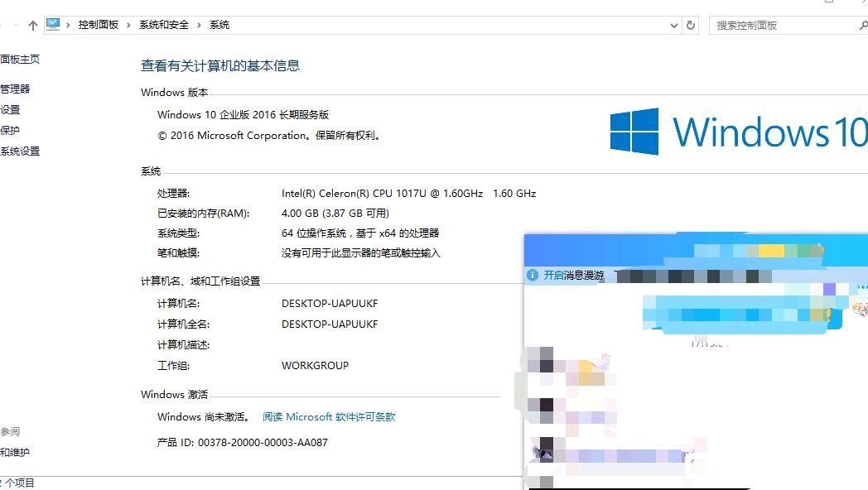Click the 已安装的内存(RAM): label
Image resolution: width=868 pixels, height=490 pixels.
pos(203,214)
